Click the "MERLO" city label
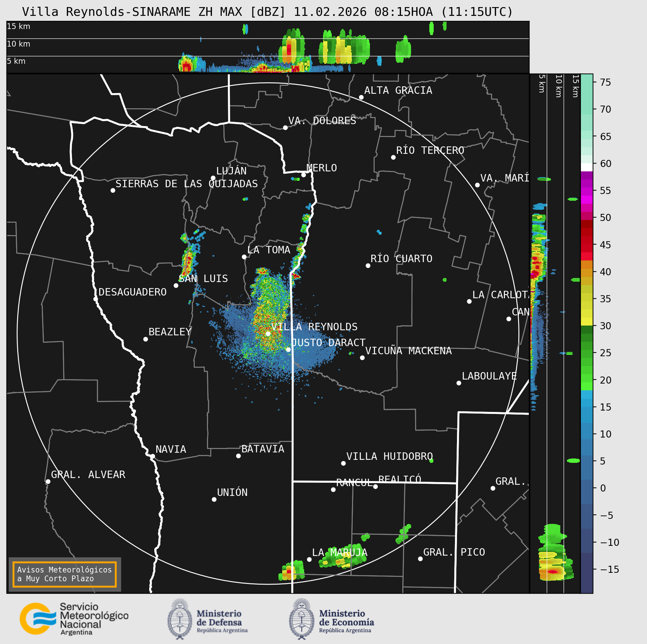 (322, 168)
